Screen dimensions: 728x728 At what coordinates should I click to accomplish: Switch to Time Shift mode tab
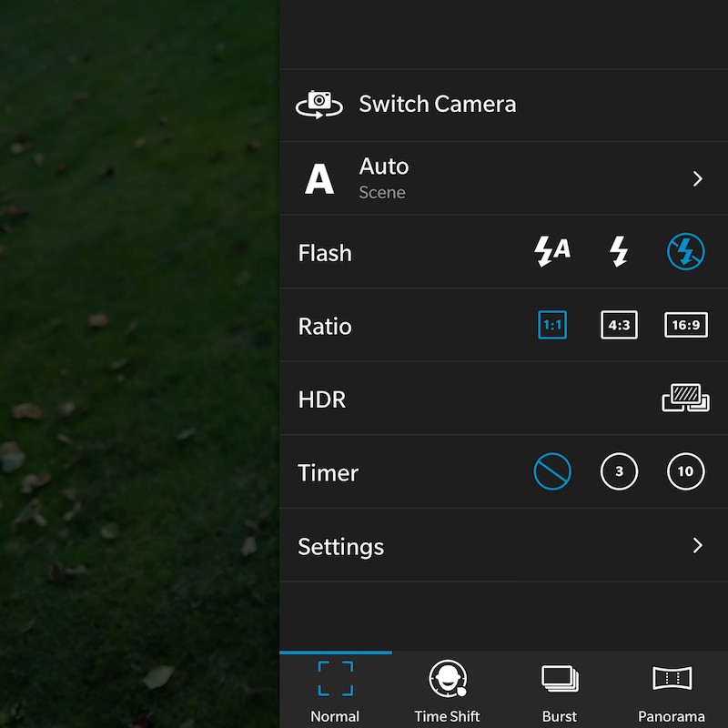(x=448, y=691)
